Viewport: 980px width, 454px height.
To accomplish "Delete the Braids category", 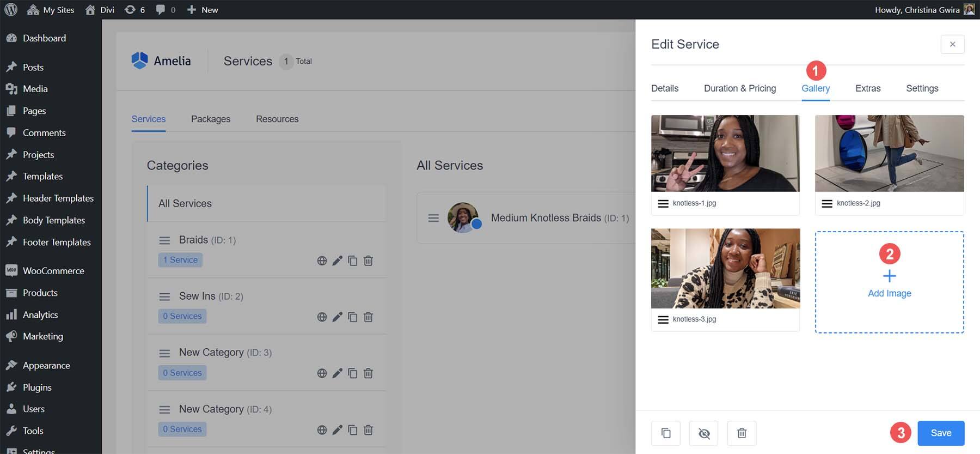I will point(369,261).
